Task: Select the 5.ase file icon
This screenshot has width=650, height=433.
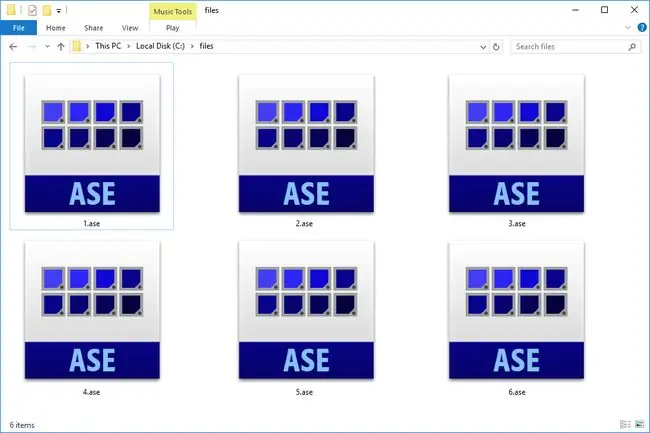Action: click(x=306, y=310)
